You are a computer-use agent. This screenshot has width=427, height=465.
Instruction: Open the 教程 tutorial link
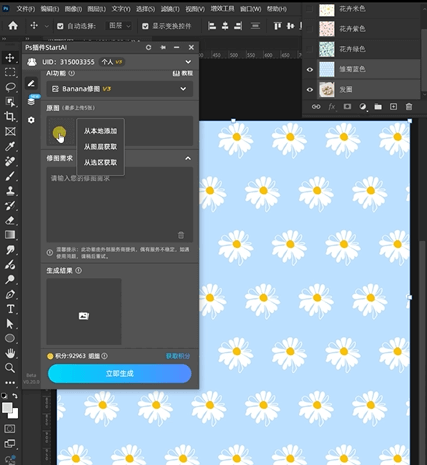pos(183,73)
